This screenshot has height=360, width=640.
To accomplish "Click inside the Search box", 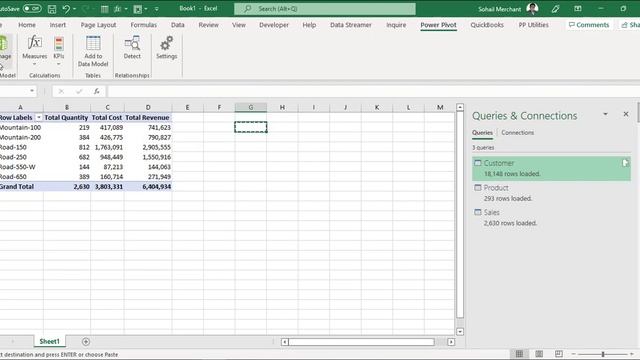I will pos(325,9).
